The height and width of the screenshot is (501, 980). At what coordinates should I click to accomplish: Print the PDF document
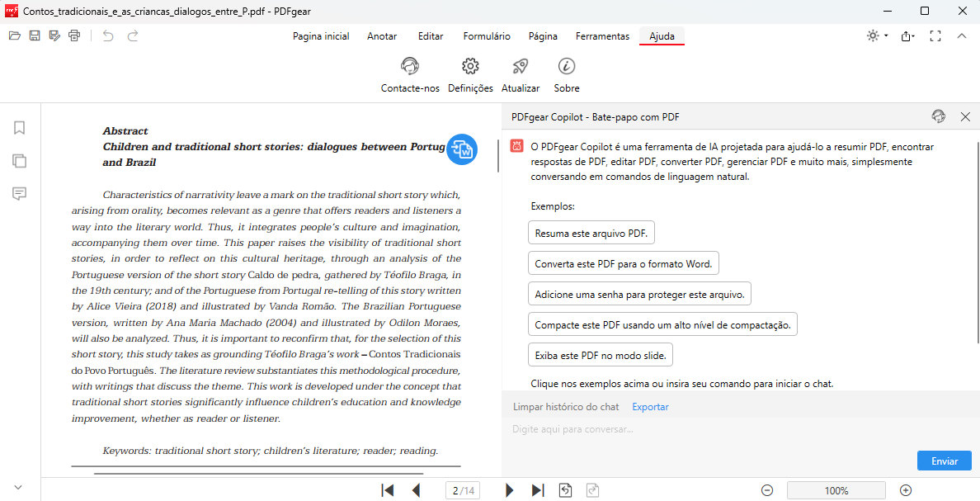pos(73,36)
